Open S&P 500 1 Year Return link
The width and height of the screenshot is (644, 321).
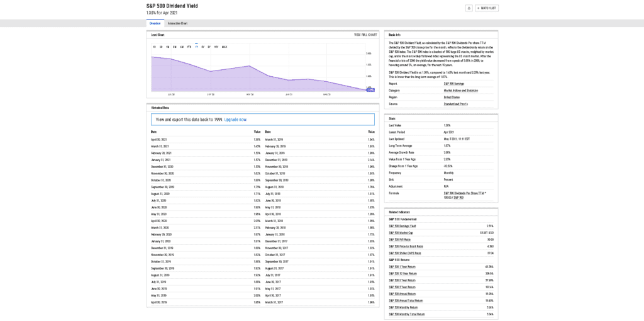[x=402, y=266]
